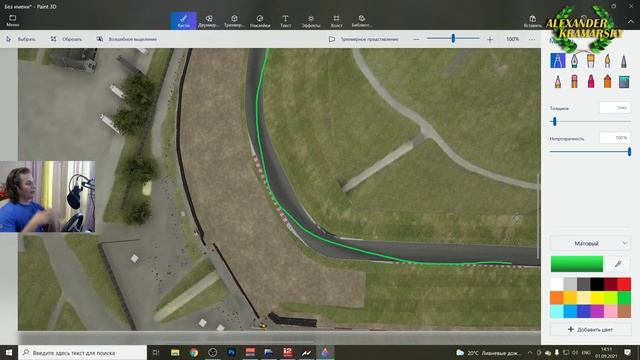The image size is (640, 360).
Task: Open the Текст (Text) tab
Action: pos(285,20)
